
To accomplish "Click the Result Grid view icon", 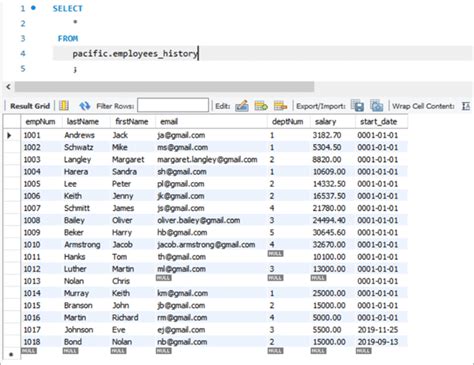I will [x=64, y=106].
